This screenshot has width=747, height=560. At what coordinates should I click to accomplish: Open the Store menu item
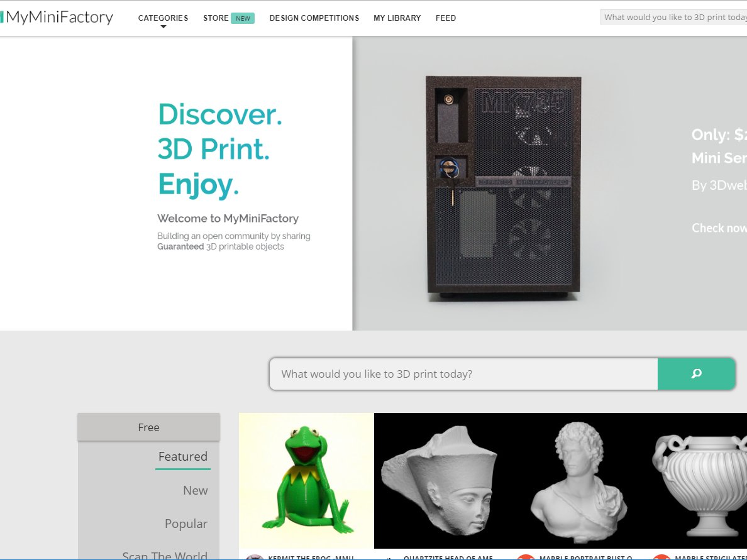(x=216, y=18)
